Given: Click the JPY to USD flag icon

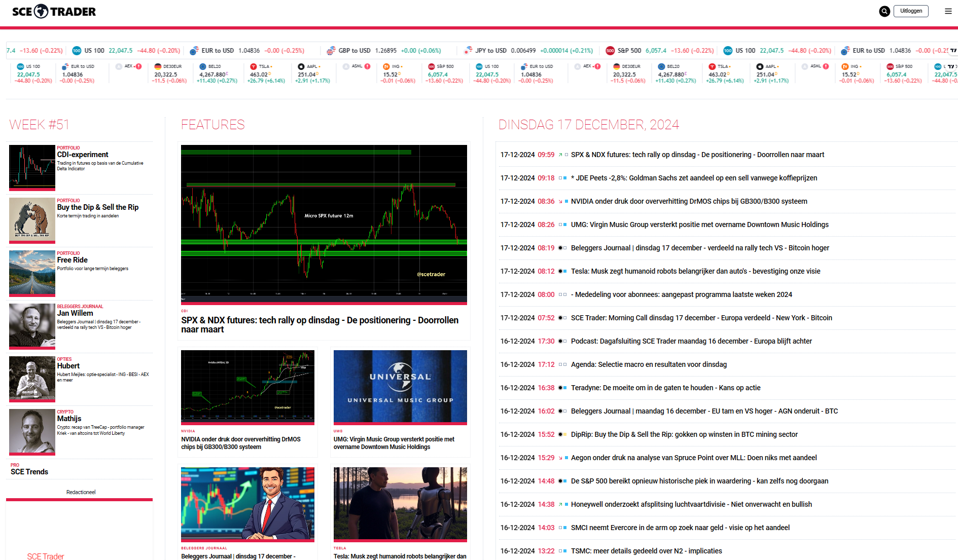Looking at the screenshot, I should pyautogui.click(x=468, y=51).
